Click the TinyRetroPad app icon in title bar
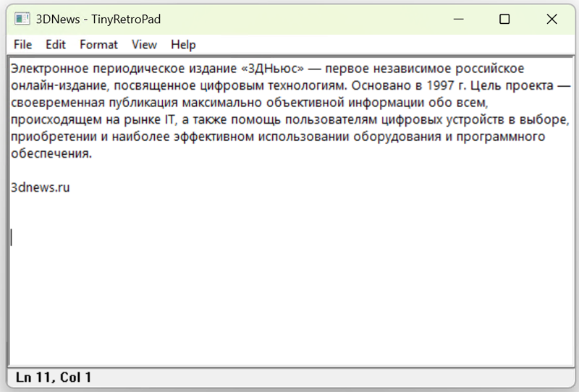 pos(22,19)
